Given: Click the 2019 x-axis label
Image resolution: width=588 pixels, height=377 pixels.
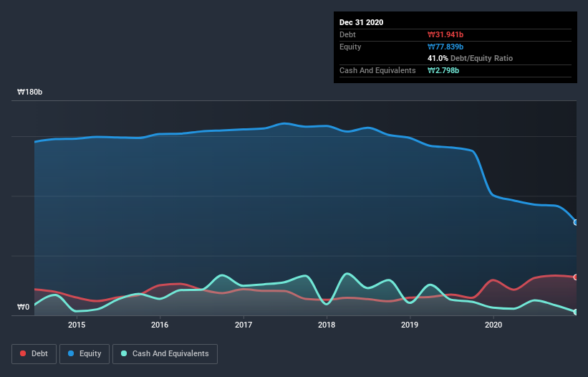Looking at the screenshot, I should 410,325.
